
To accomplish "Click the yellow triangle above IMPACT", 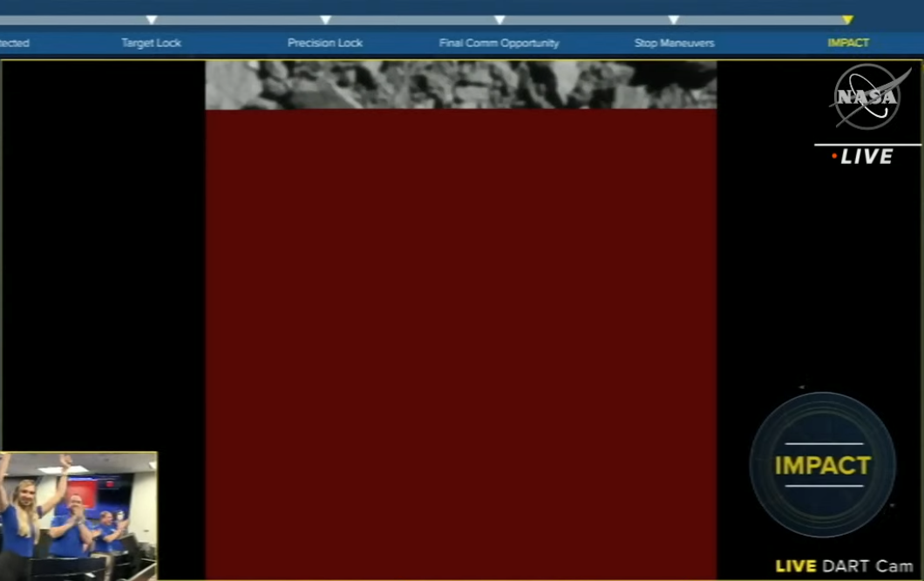I will tap(847, 19).
